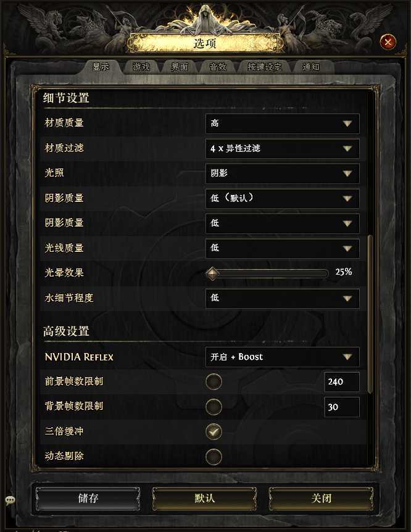Enable the 动态剔除 checkbox
Screen dimensions: 411x532
(x=214, y=457)
